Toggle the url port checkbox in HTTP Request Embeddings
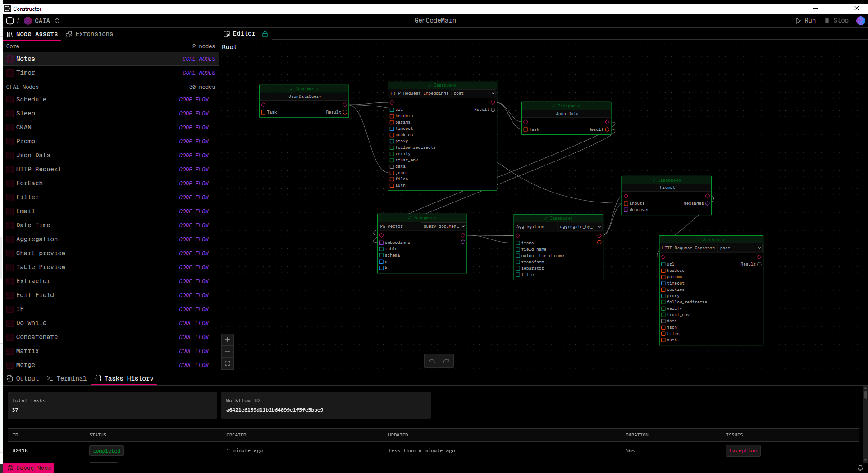 coord(392,110)
